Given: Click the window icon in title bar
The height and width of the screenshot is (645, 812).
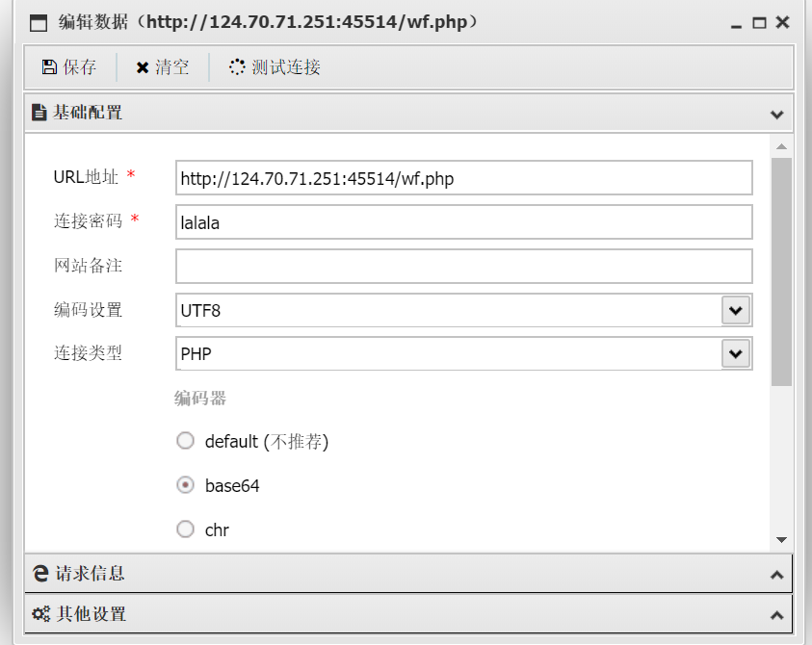Looking at the screenshot, I should tap(39, 23).
